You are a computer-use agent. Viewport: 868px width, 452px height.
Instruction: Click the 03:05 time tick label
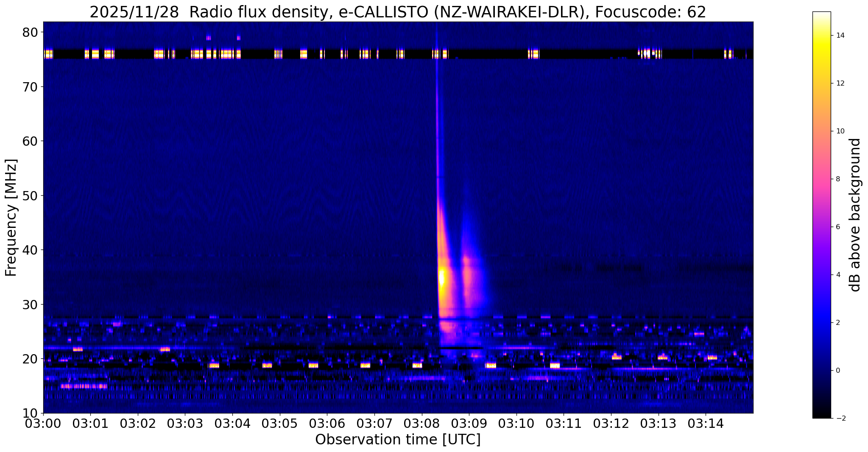(x=280, y=424)
